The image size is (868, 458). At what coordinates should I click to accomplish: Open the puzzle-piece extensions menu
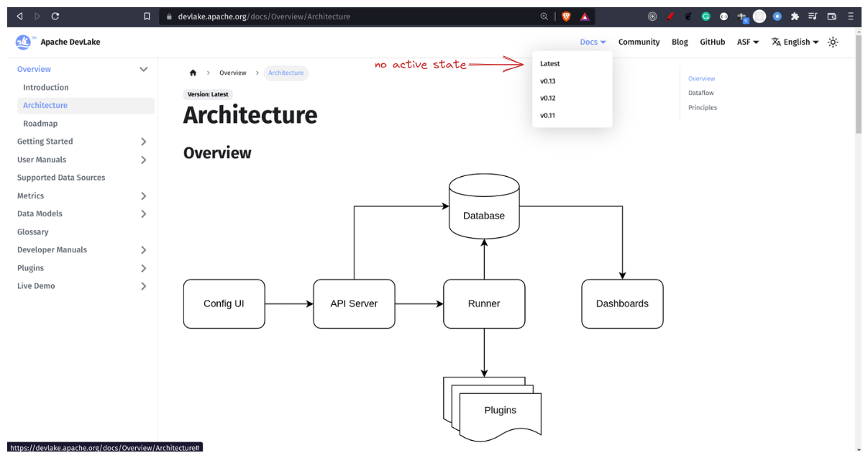[795, 16]
